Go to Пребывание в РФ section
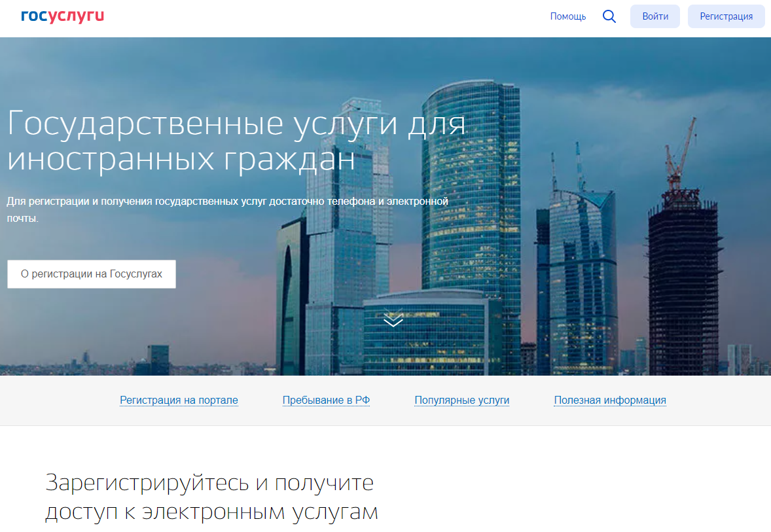 326,400
